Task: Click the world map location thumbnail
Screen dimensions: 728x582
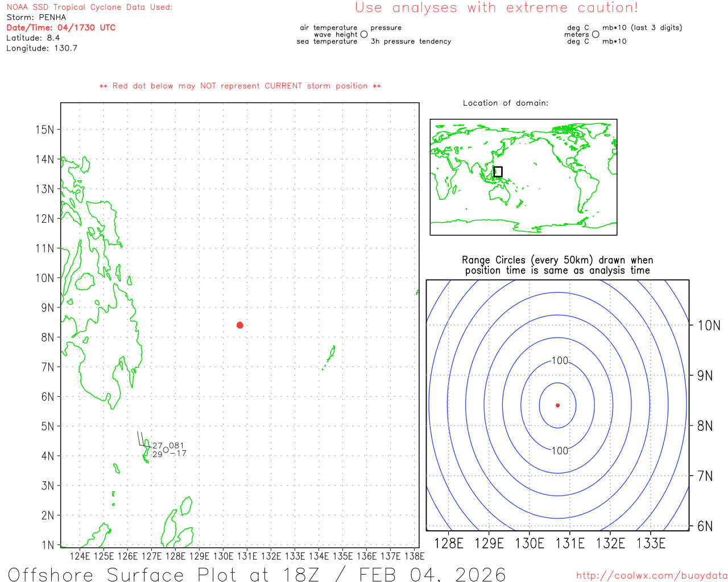Action: pos(523,177)
